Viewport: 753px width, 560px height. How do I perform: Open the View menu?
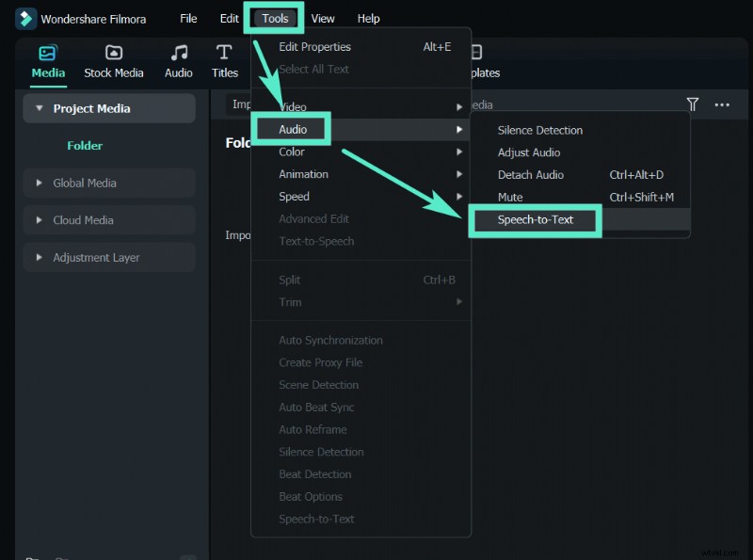click(x=323, y=17)
